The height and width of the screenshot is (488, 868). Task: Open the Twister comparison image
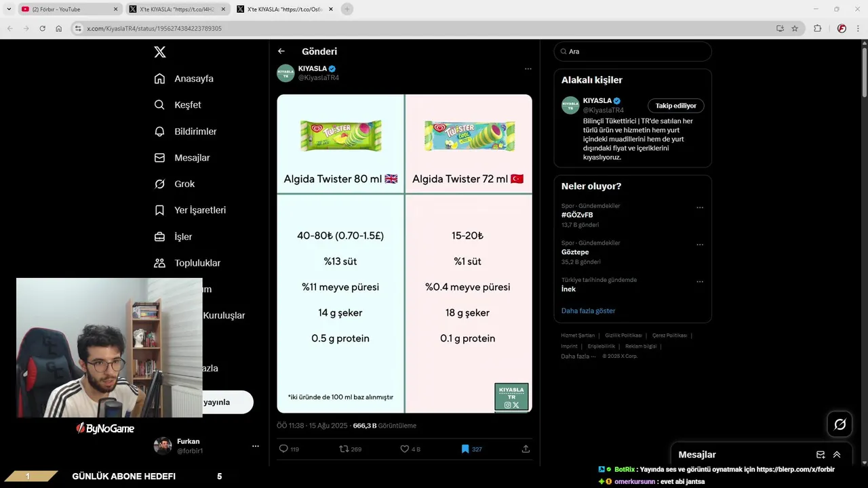pyautogui.click(x=404, y=253)
